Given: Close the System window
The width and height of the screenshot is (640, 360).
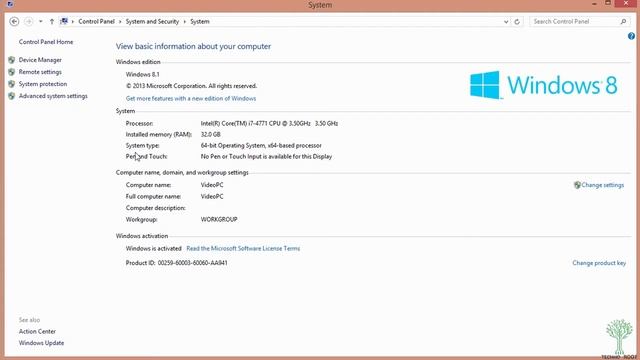Looking at the screenshot, I should tap(626, 4).
